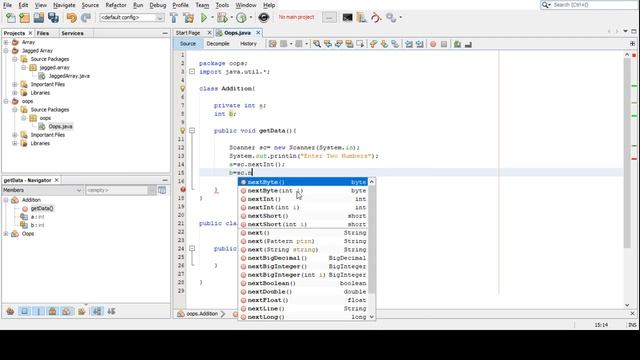The image size is (640, 360).
Task: Expand Important Files under oops project
Action: tap(15, 135)
